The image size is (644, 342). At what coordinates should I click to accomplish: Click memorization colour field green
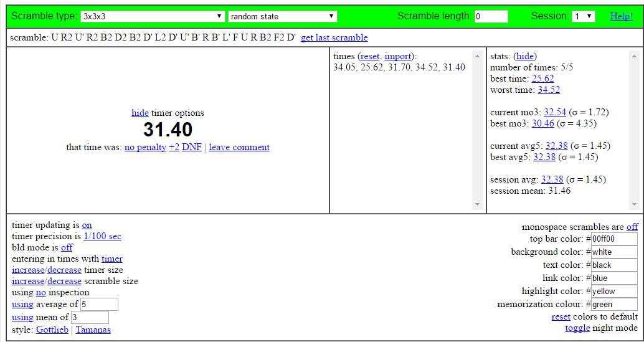(x=615, y=305)
